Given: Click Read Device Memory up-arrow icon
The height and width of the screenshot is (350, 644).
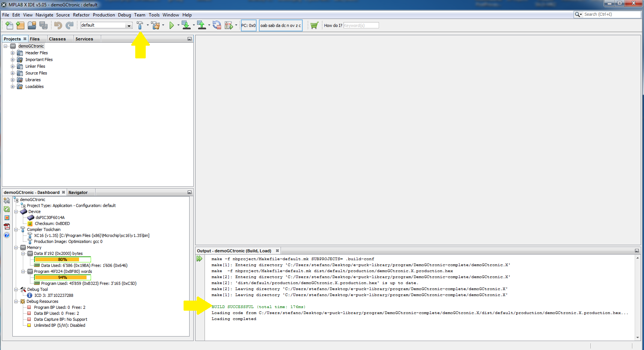Looking at the screenshot, I should pos(202,25).
